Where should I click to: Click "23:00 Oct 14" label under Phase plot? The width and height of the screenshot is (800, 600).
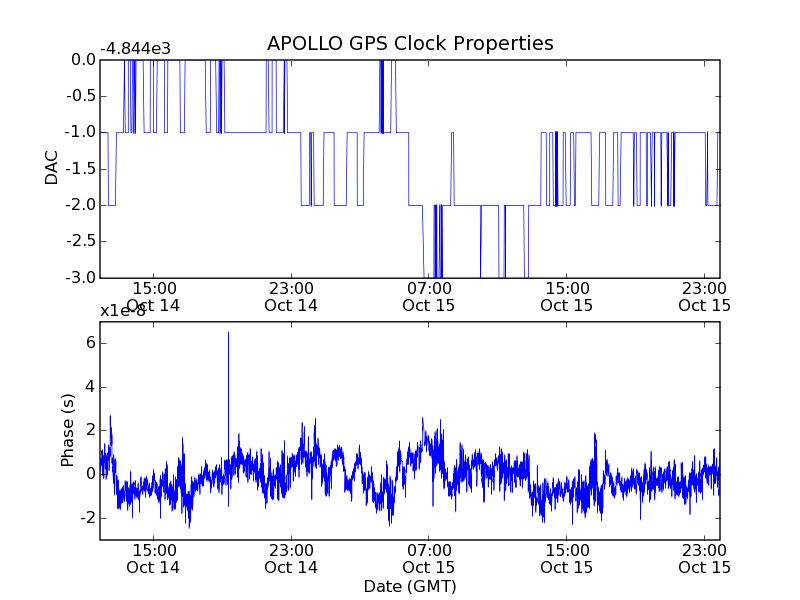[291, 559]
